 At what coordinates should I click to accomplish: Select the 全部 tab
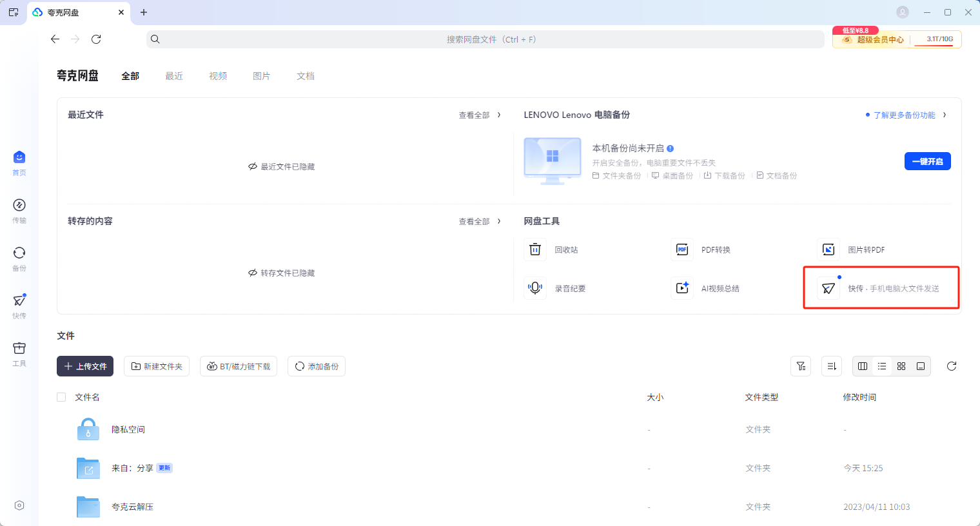click(x=130, y=76)
